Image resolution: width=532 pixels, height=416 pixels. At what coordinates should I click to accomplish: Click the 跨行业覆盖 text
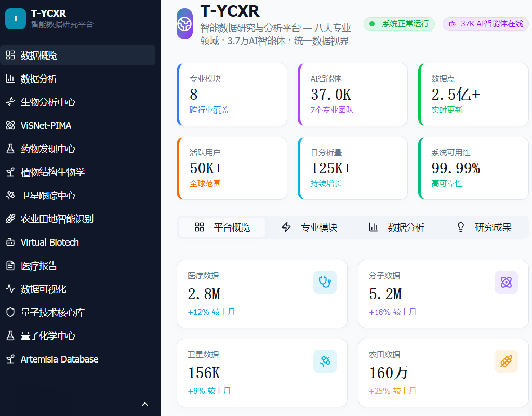click(209, 110)
